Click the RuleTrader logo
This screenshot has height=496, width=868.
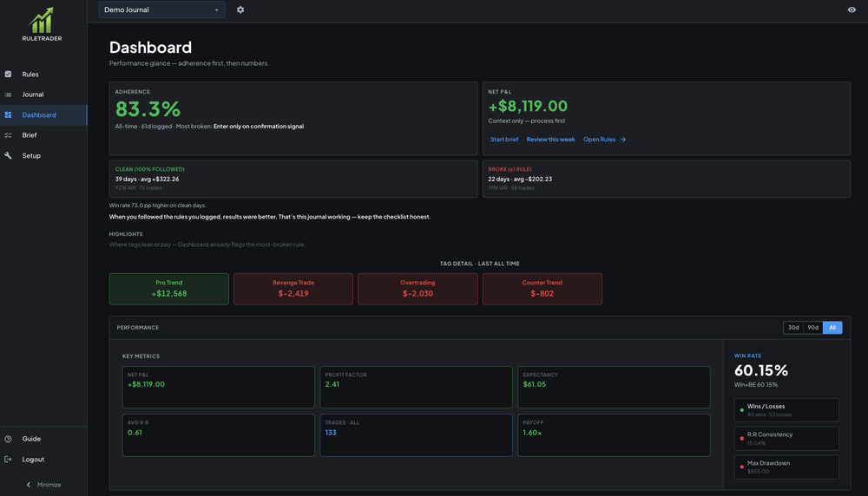[x=42, y=24]
